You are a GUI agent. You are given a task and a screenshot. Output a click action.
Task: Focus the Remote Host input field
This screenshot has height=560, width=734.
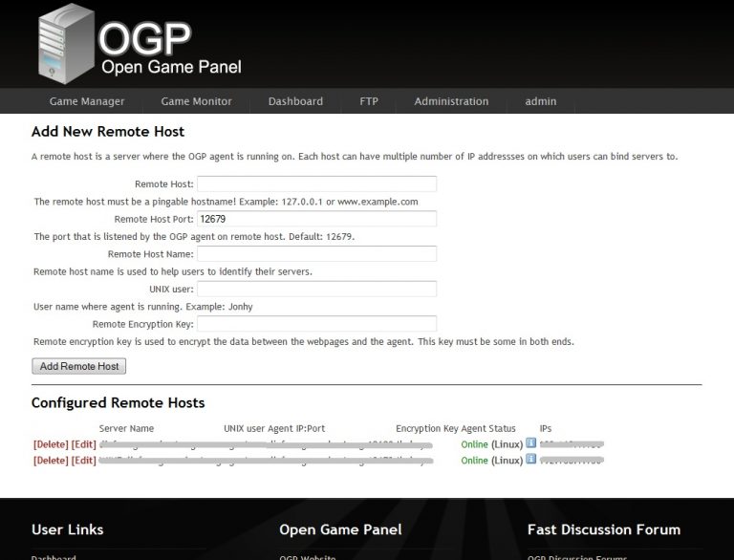(x=317, y=183)
